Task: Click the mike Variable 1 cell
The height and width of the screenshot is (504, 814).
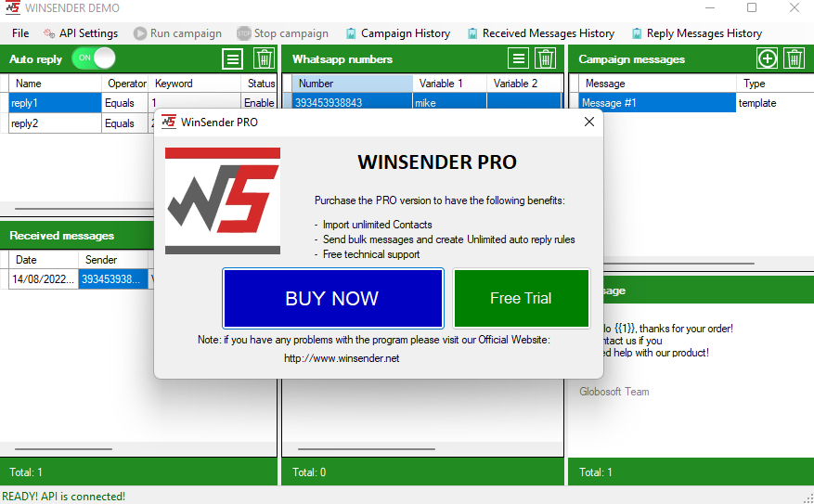Action: point(450,103)
